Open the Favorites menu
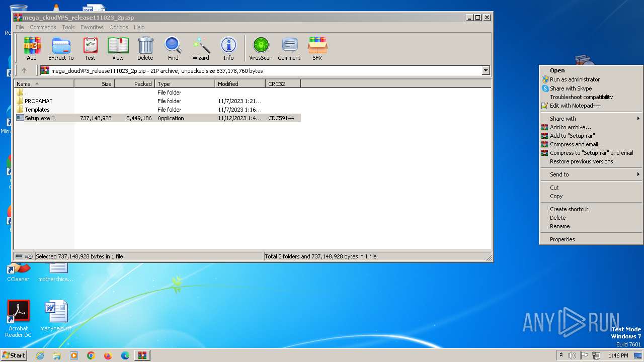The image size is (644, 362). tap(92, 27)
